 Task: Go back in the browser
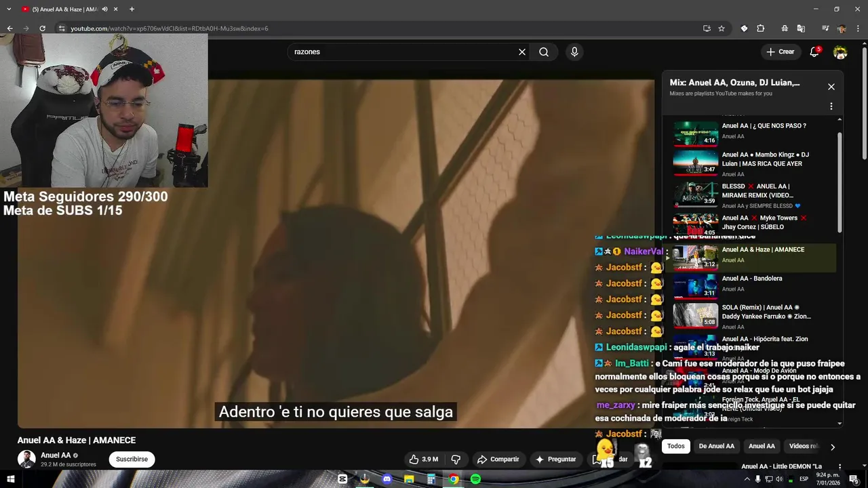pos(10,28)
